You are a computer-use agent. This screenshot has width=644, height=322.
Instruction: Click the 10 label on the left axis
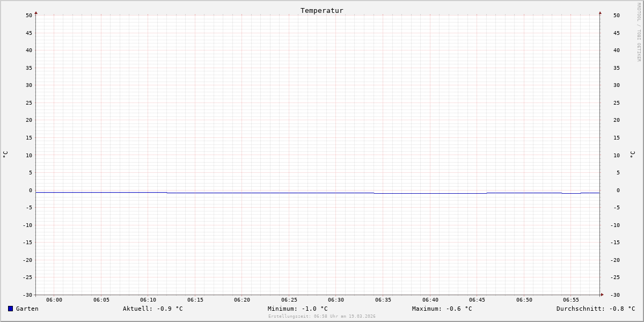(29, 155)
